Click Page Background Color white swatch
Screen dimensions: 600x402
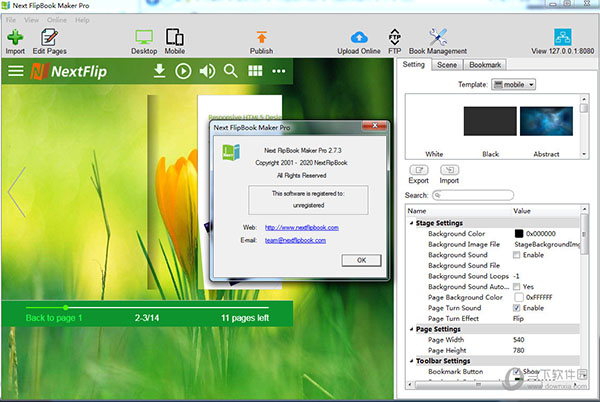(518, 297)
